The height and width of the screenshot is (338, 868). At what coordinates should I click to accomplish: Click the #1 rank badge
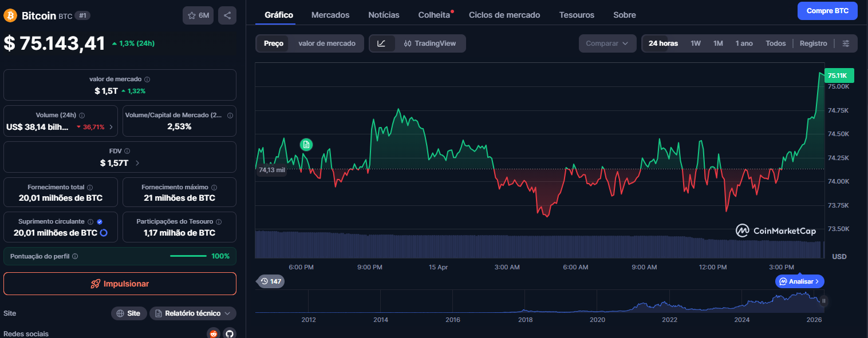coord(83,15)
